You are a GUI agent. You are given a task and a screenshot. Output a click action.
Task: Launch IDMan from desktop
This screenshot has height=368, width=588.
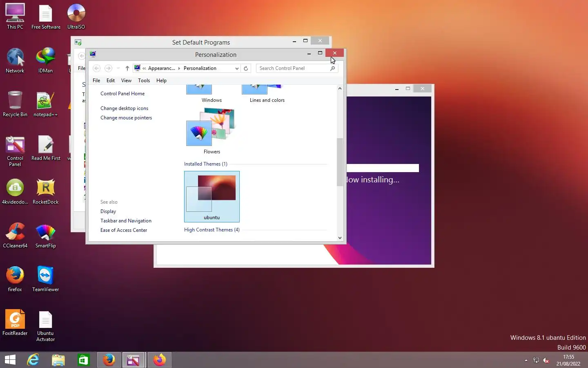point(45,60)
